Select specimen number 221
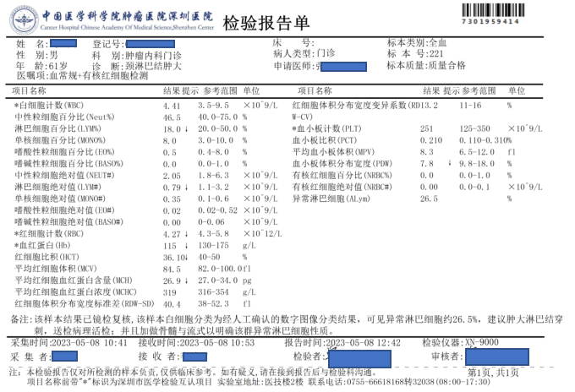Screen dimensions: 575x392 click(436, 53)
